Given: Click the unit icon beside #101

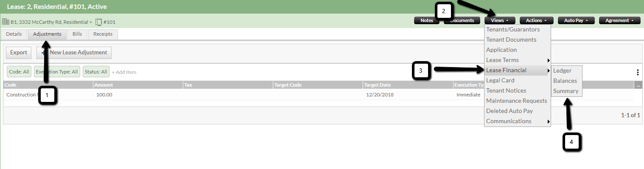Looking at the screenshot, I should point(98,22).
